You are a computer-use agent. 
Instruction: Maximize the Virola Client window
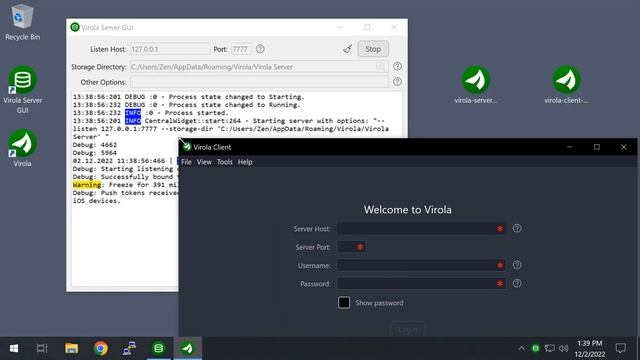tap(597, 147)
